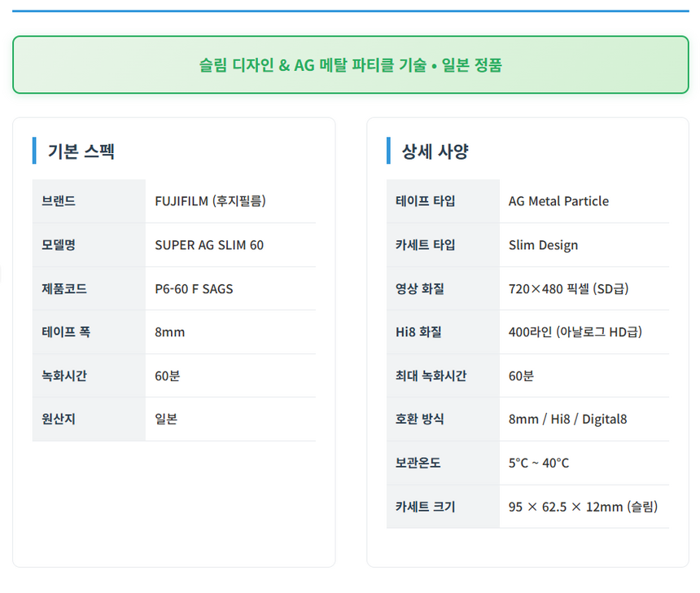This screenshot has height=593, width=700.
Task: Click the 8mm tape width value
Action: point(170,332)
